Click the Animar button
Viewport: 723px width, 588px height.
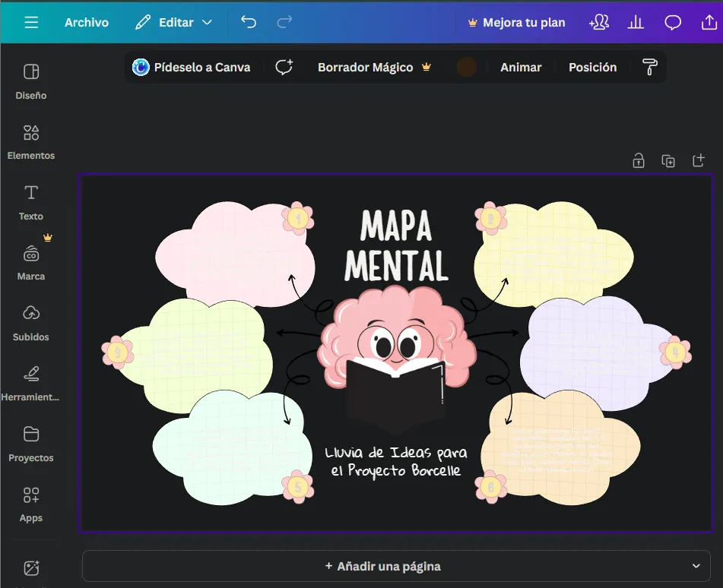521,67
